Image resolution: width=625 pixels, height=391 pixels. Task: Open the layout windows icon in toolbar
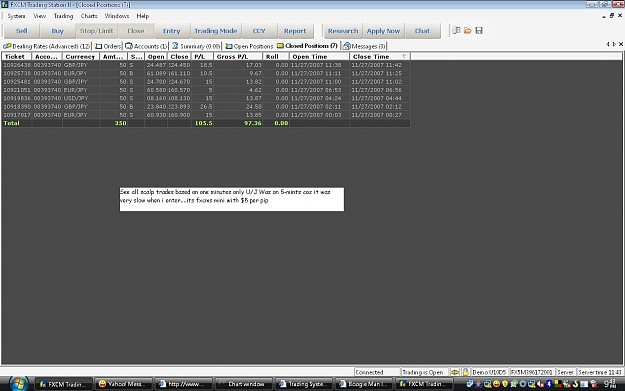pos(456,30)
